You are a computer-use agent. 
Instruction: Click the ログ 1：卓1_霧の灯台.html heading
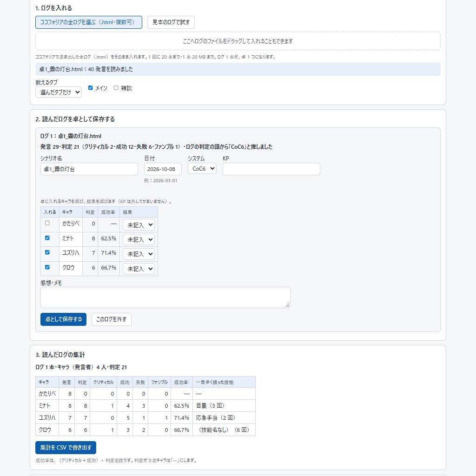coord(71,136)
